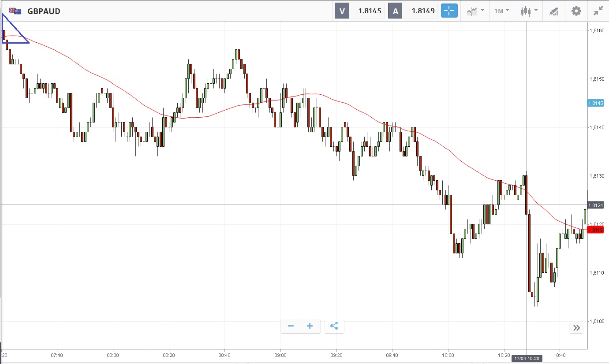Viewport: 609px width, 364px height.
Task: Click the 09:40 time axis label
Action: pos(392,355)
